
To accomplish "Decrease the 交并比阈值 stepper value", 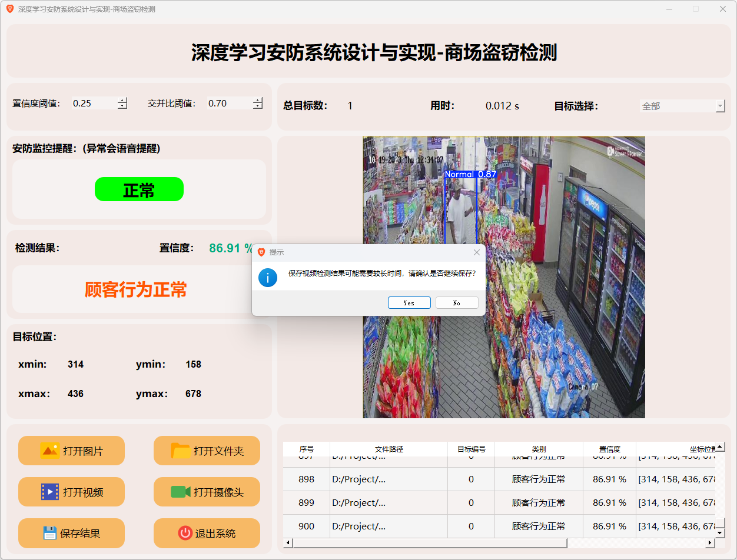I will [x=258, y=106].
